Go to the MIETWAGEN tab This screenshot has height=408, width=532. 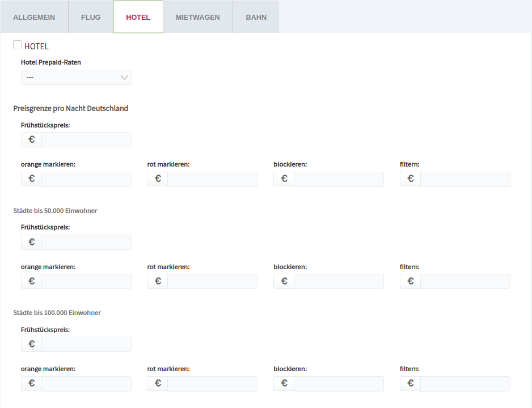click(x=198, y=17)
